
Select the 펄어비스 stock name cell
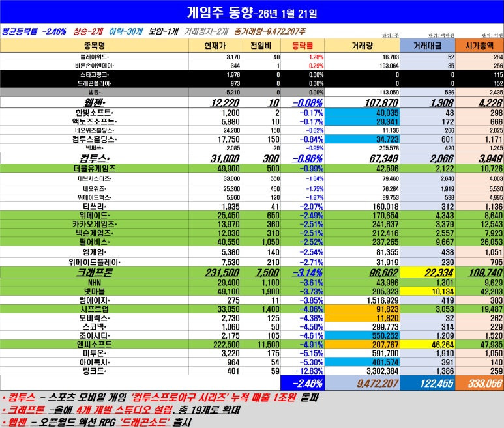point(95,242)
